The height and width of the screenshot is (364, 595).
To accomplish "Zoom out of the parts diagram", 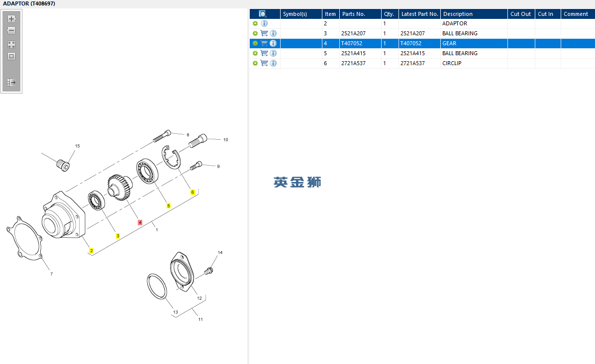I will coord(11,30).
